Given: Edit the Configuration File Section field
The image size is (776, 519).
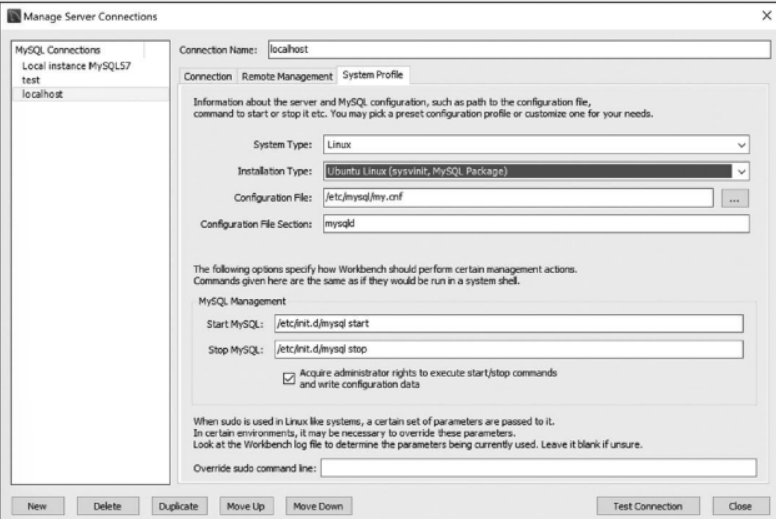Looking at the screenshot, I should (x=536, y=224).
